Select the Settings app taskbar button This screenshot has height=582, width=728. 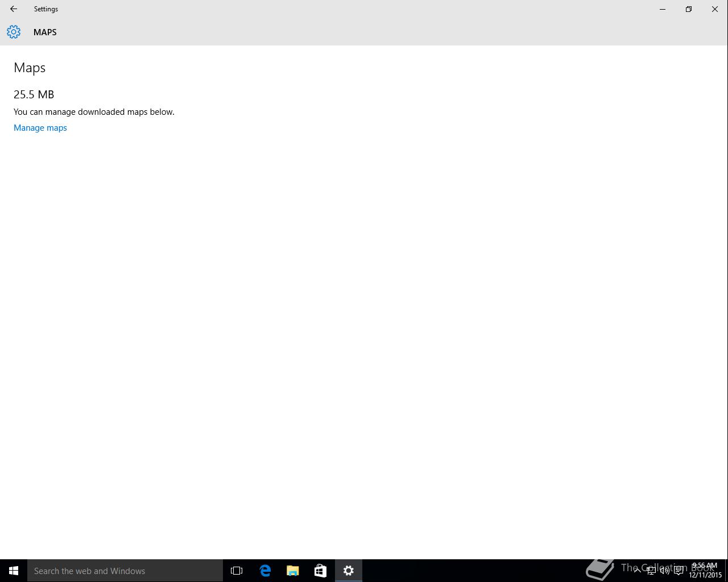tap(349, 571)
